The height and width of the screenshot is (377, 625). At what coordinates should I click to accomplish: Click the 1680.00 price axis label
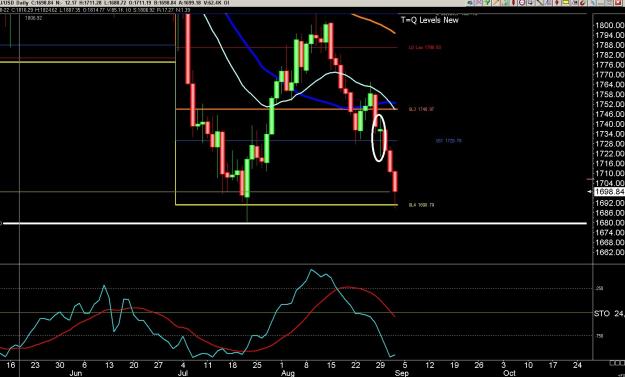point(609,223)
